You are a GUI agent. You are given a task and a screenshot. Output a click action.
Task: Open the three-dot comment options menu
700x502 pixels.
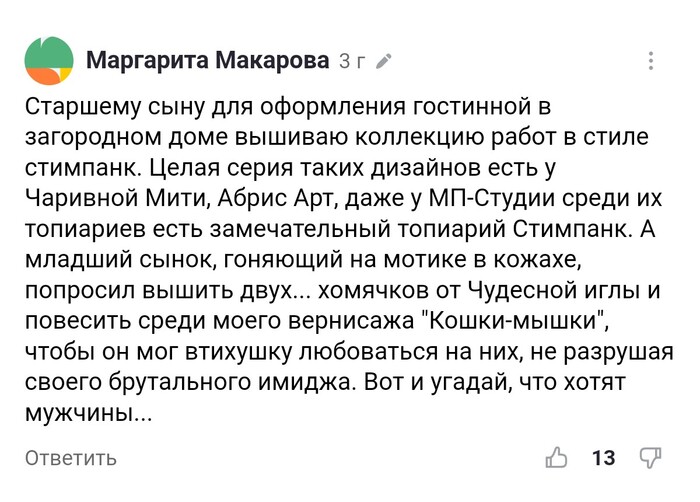pos(651,61)
